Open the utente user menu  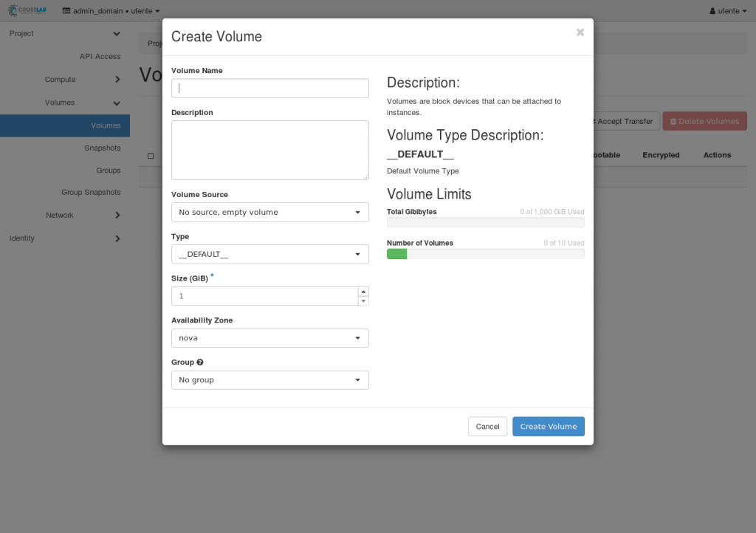[x=728, y=11]
